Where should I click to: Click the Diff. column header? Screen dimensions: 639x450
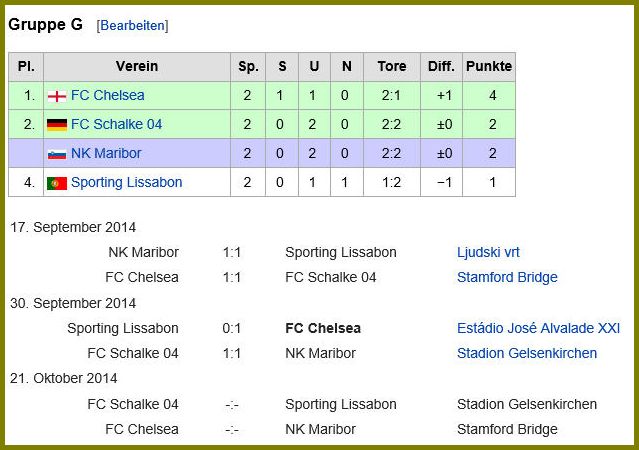(441, 66)
